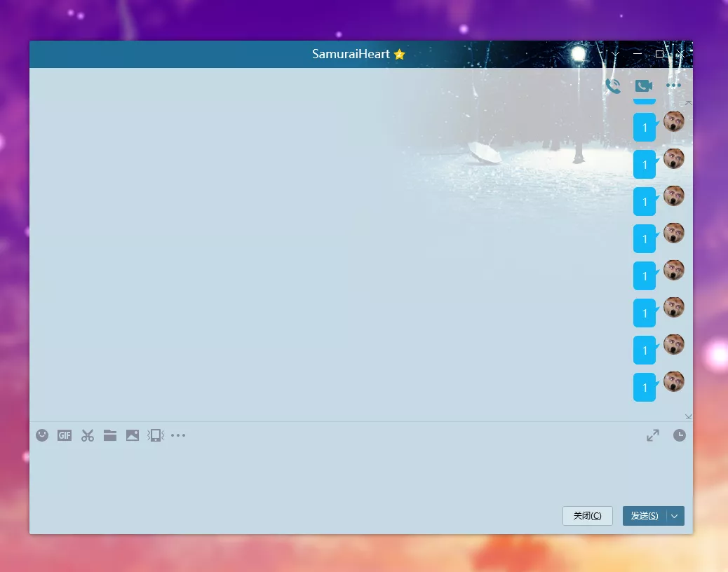Open the emoji picker
Viewport: 728px width, 572px height.
[x=42, y=435]
